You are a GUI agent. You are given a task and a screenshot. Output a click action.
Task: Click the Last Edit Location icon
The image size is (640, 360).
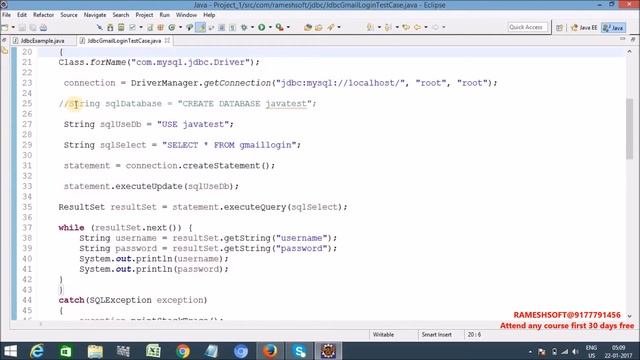[406, 27]
